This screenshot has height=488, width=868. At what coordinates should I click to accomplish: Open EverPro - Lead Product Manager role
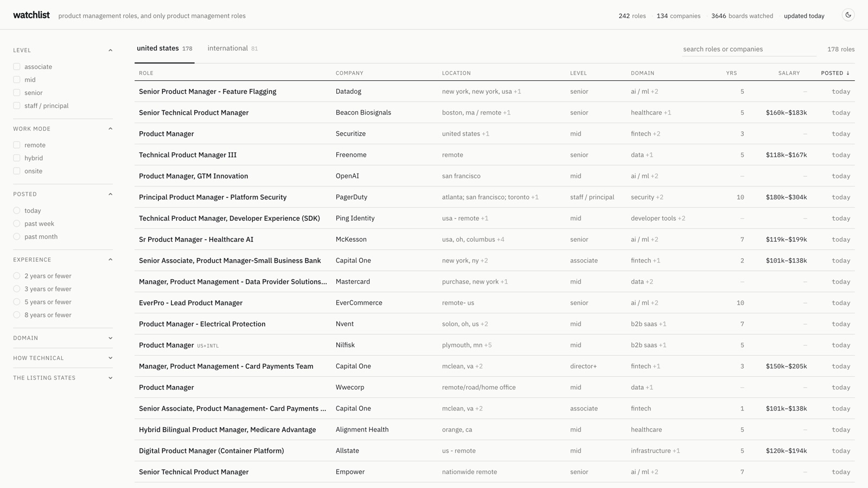pos(190,303)
